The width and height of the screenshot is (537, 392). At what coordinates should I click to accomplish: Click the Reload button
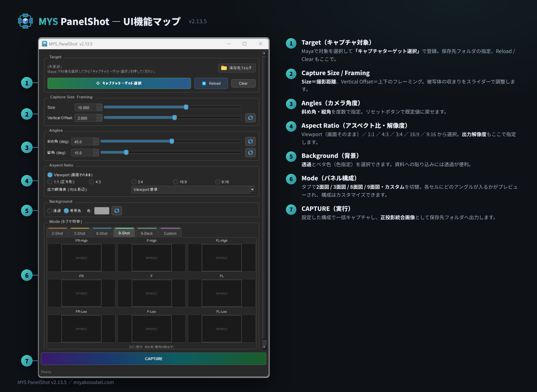click(211, 83)
